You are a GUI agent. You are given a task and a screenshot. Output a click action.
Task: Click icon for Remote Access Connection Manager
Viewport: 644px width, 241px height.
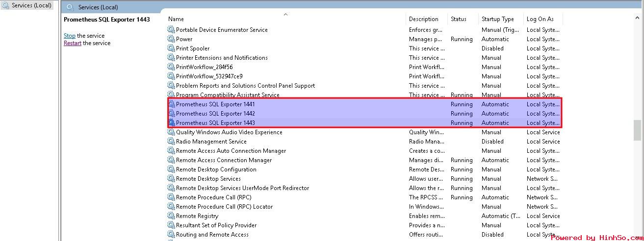(171, 160)
